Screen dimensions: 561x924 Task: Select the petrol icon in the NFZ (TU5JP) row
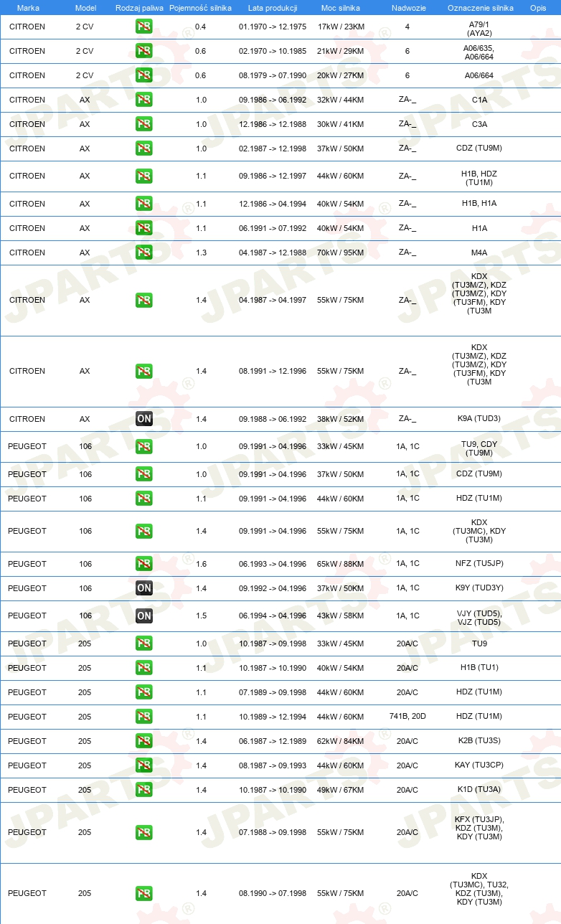(144, 564)
